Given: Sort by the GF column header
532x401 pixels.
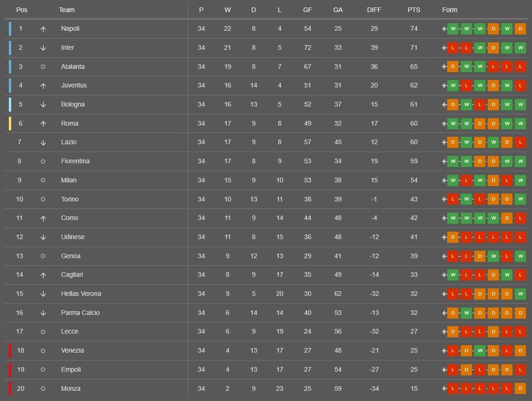Looking at the screenshot, I should pyautogui.click(x=307, y=10).
